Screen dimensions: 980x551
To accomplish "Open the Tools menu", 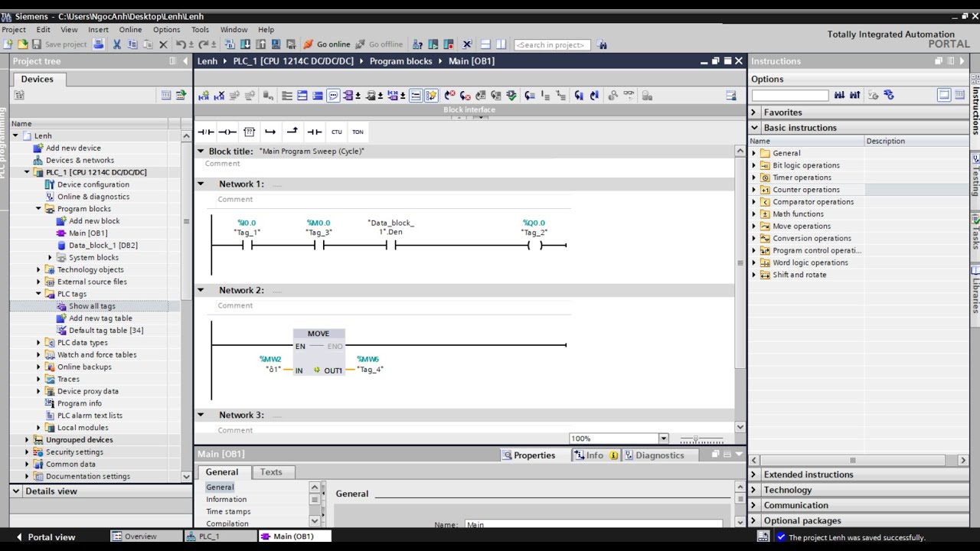I will pyautogui.click(x=200, y=29).
